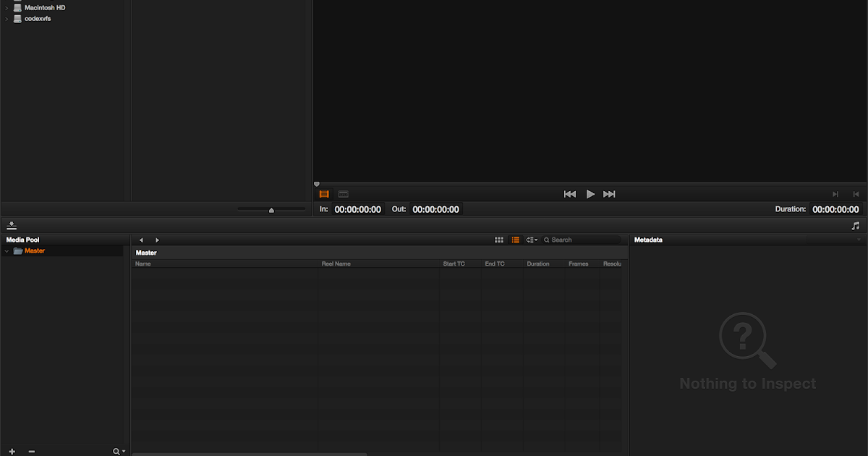Screen dimensions: 868x456
Task: Switch viewer to audio waveform mode icon
Action: [344, 194]
